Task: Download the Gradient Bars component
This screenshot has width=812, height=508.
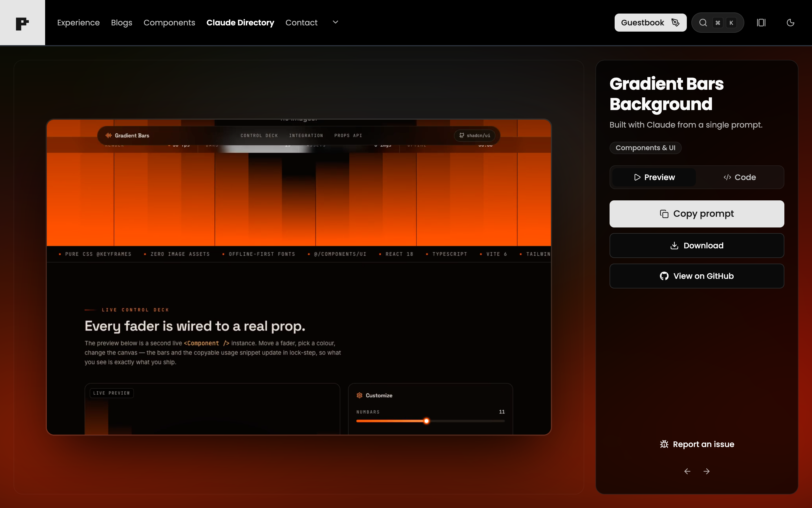Action: (697, 246)
